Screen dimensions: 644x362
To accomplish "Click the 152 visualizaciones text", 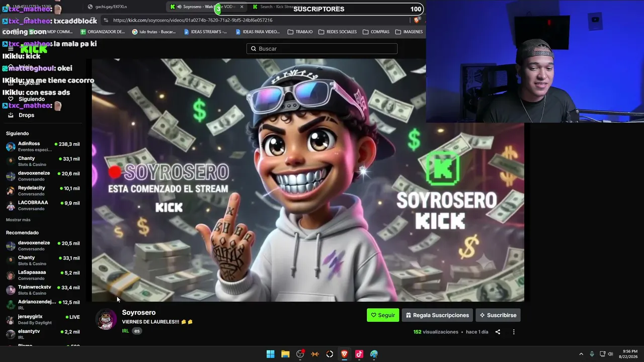I will tap(436, 332).
